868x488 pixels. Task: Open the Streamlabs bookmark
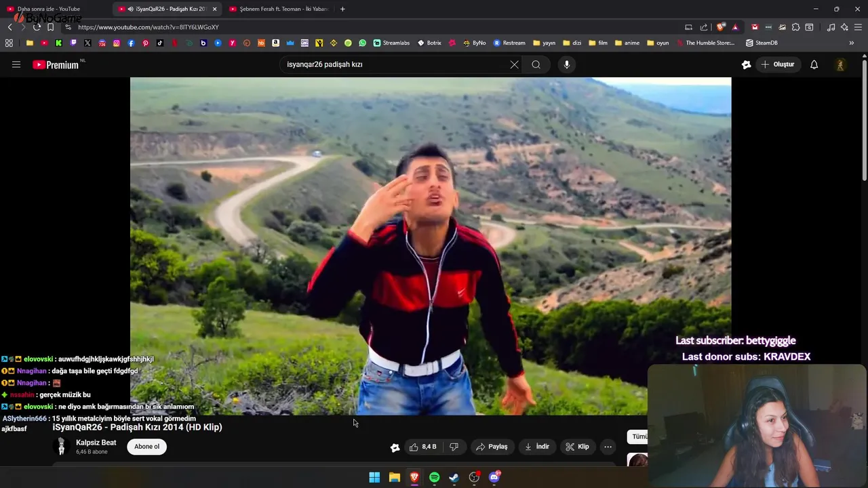tap(392, 43)
